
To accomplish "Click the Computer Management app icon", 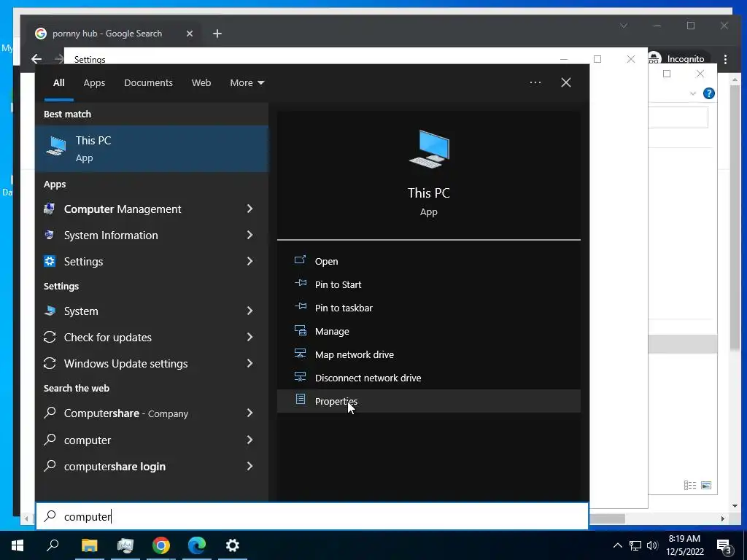I will pyautogui.click(x=49, y=209).
